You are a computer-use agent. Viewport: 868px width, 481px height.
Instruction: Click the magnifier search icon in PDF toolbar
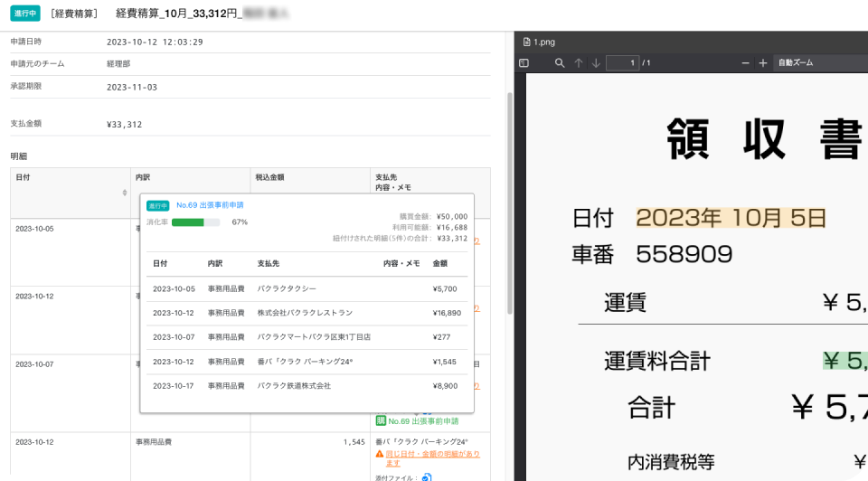pos(560,62)
